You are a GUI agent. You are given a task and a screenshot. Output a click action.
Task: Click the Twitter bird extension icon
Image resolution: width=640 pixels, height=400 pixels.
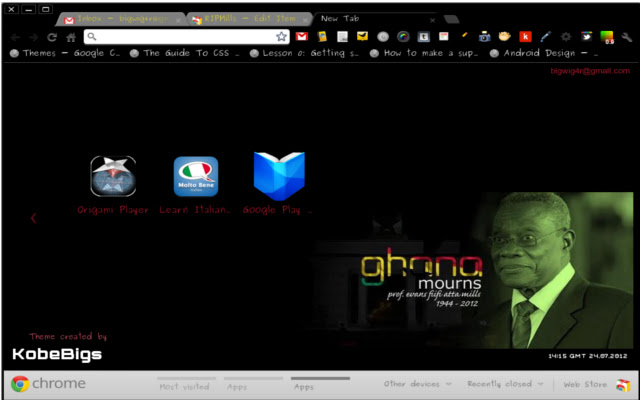587,37
